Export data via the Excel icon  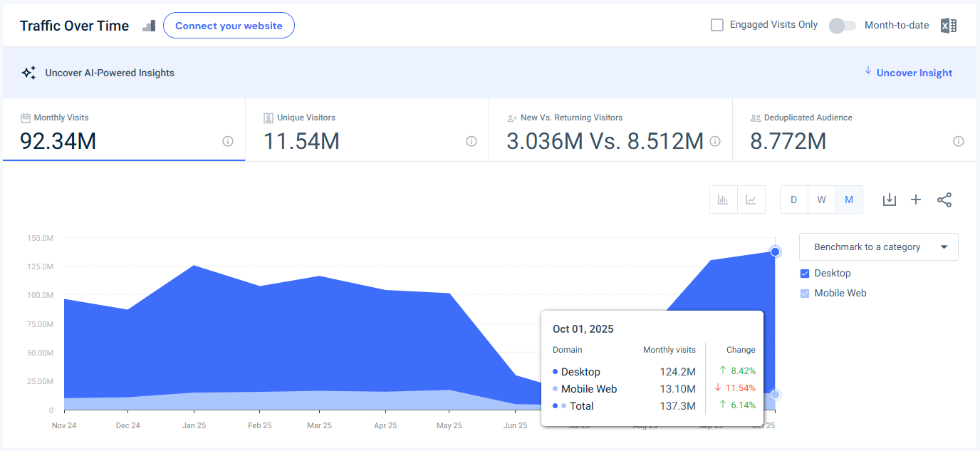948,25
